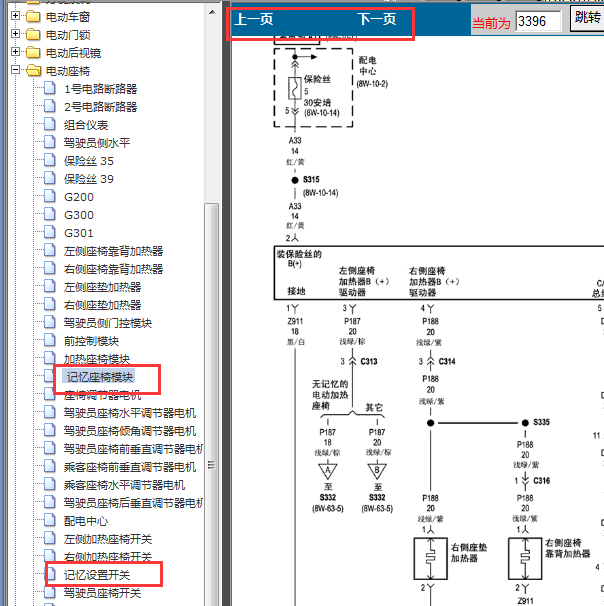
Task: Click triangle A reference to S332
Action: [x=328, y=472]
